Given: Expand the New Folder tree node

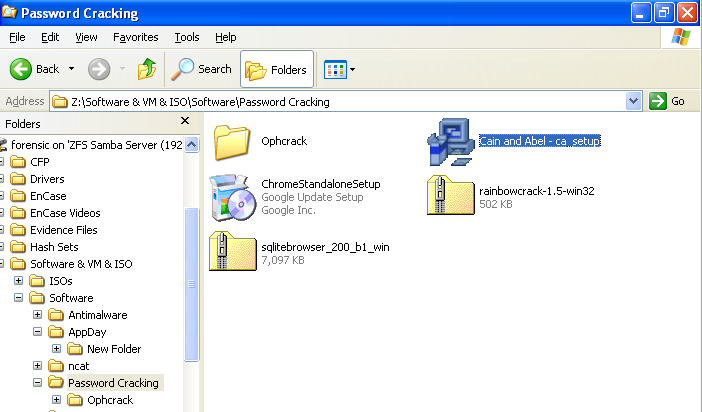Looking at the screenshot, I should tap(56, 349).
